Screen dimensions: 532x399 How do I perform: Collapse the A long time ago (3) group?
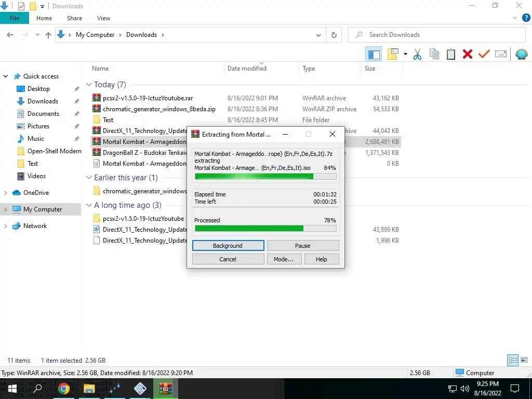(x=89, y=205)
